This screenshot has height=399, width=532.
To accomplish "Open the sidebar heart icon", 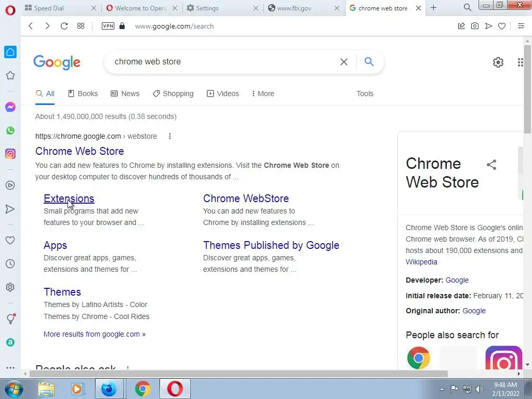I will (x=10, y=240).
